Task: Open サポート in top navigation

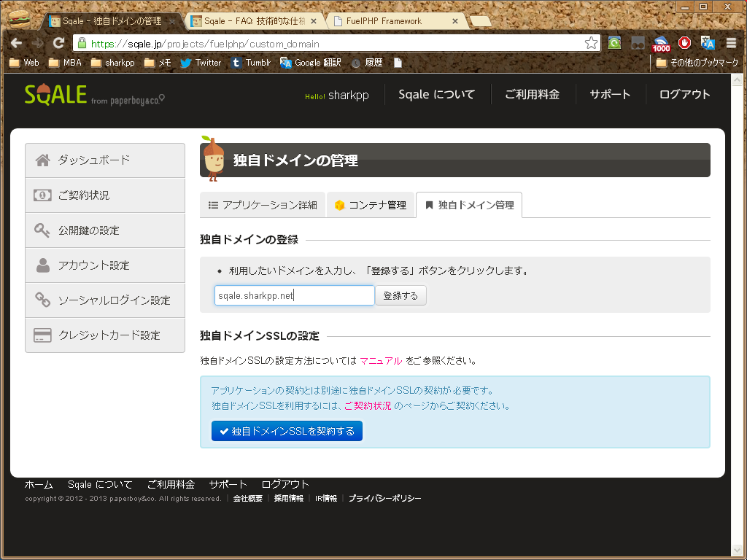Action: pos(610,94)
